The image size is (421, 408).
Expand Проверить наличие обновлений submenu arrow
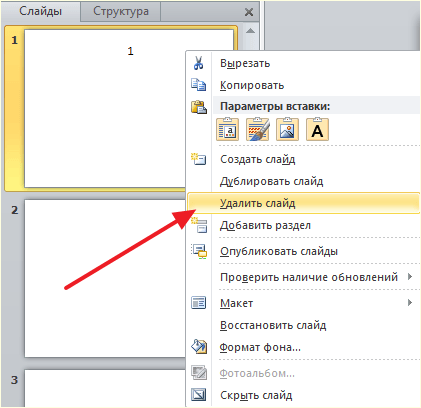pos(410,276)
